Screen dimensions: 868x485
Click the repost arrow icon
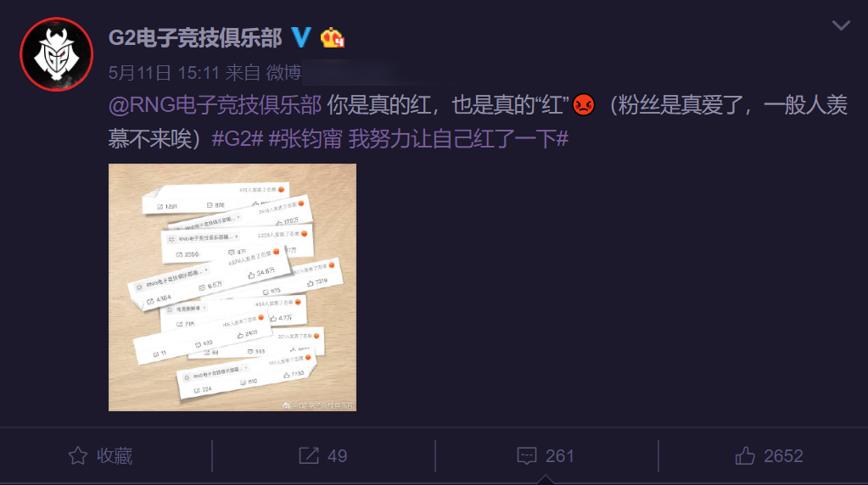(x=309, y=455)
